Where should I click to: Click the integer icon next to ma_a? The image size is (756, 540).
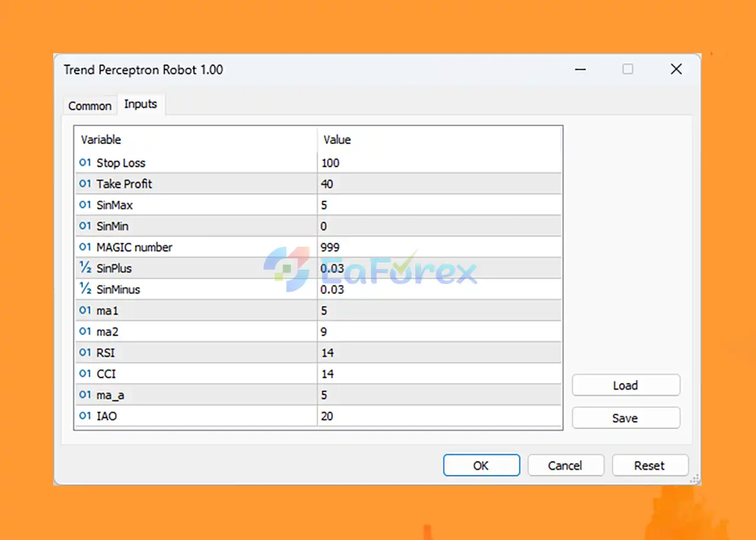click(x=85, y=395)
